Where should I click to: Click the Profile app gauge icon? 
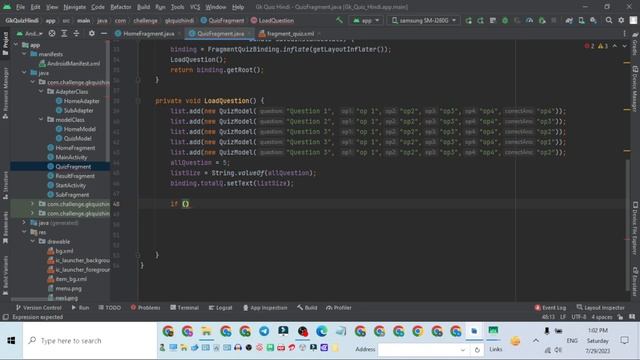pos(529,20)
